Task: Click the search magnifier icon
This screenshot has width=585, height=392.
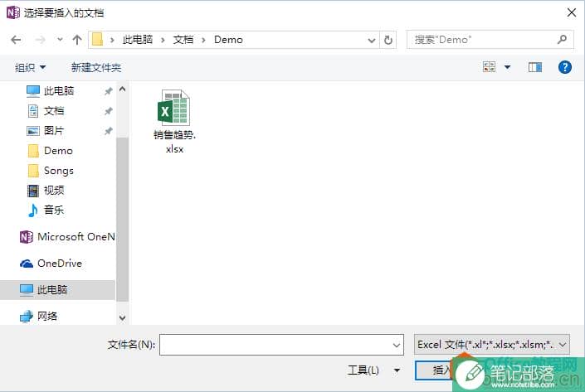Action: [562, 39]
